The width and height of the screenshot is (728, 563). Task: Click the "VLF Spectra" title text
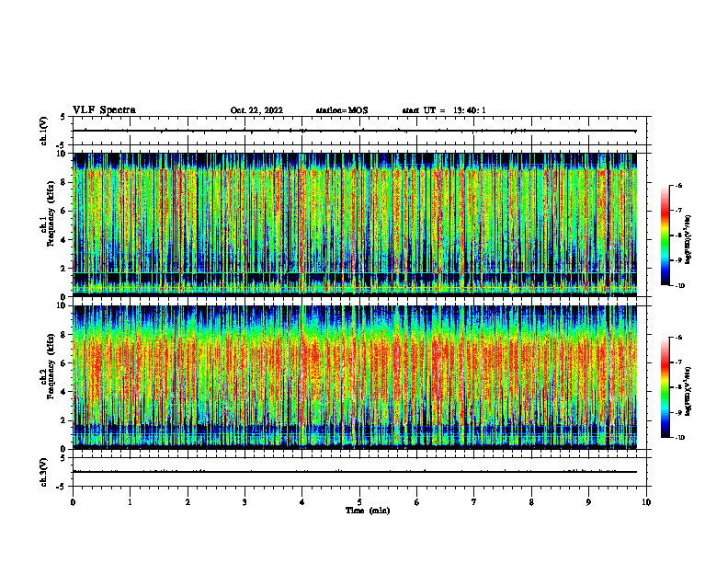click(104, 110)
